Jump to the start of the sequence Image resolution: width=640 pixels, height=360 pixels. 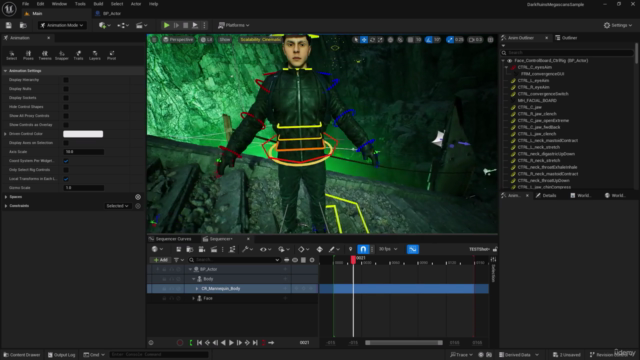click(x=199, y=343)
